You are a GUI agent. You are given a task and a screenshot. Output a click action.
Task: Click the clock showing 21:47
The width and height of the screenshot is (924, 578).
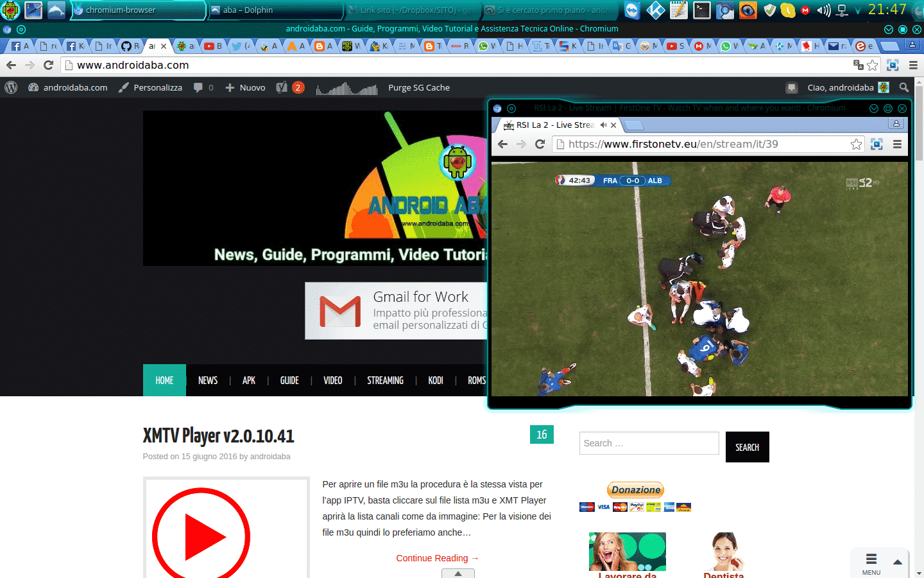(x=887, y=10)
